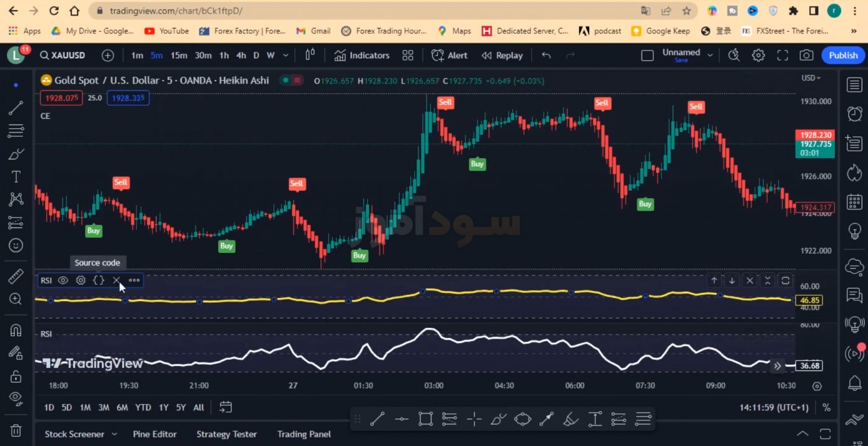Open the patterns tool in left sidebar

coord(16,199)
